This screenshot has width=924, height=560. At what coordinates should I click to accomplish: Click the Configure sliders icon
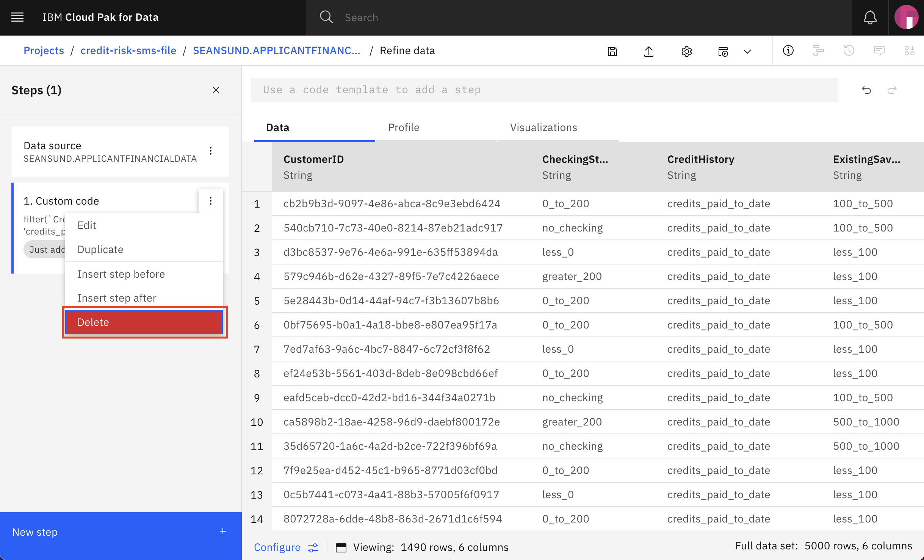[313, 547]
